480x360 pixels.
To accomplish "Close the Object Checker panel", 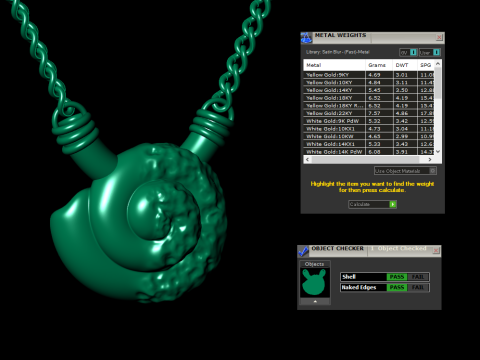I will pos(436,250).
